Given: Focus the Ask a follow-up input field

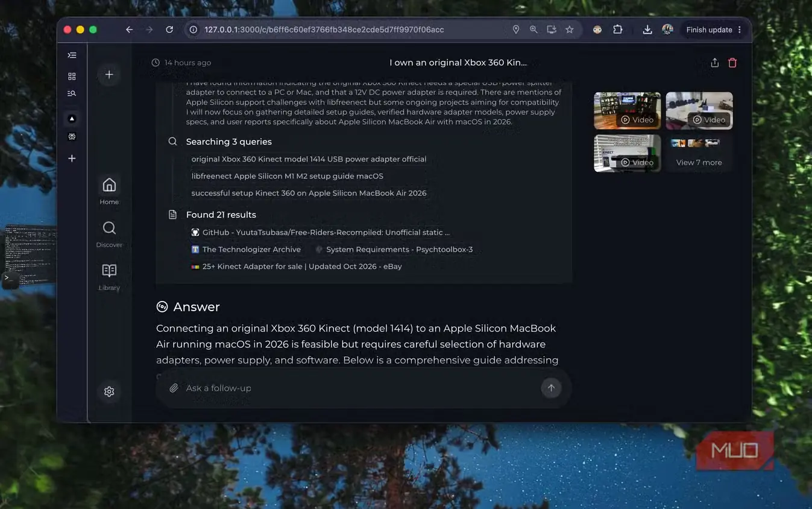Looking at the screenshot, I should pyautogui.click(x=356, y=388).
